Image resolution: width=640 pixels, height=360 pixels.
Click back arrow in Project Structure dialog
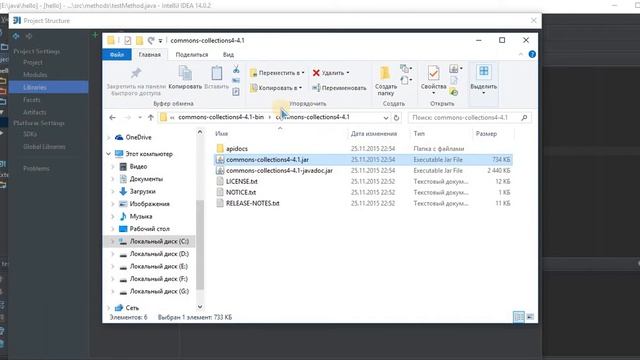pos(16,36)
